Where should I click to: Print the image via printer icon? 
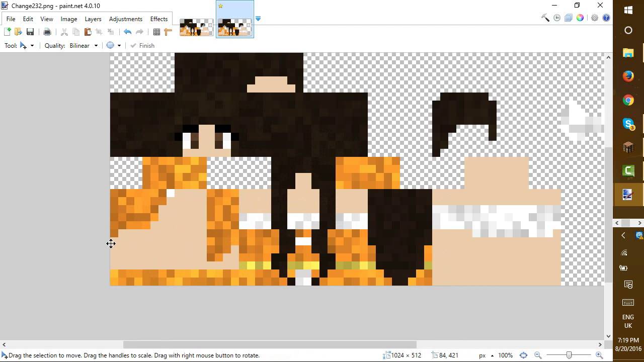[47, 32]
